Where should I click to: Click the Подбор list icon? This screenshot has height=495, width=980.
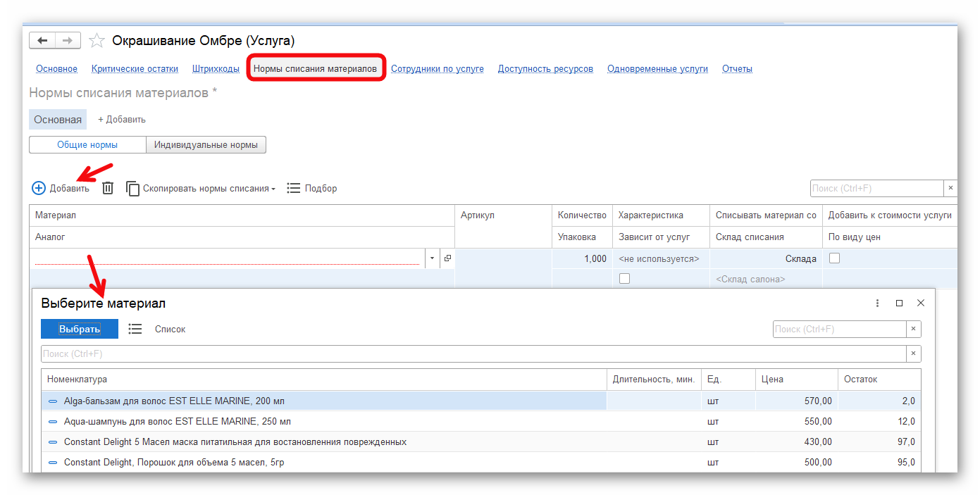coord(294,188)
